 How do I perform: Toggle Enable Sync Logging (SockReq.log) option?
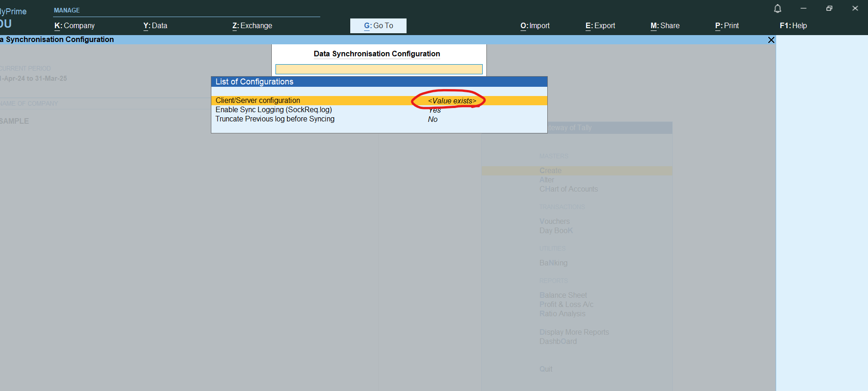pos(274,110)
